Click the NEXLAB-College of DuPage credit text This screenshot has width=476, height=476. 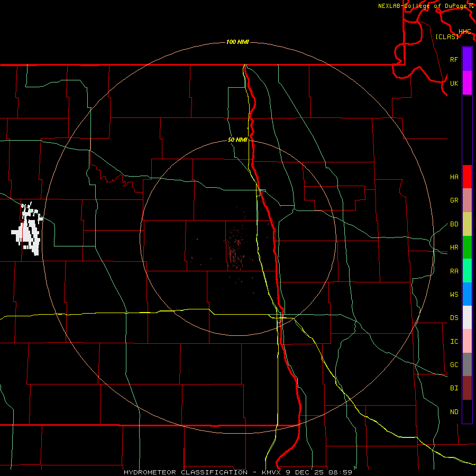pyautogui.click(x=423, y=6)
